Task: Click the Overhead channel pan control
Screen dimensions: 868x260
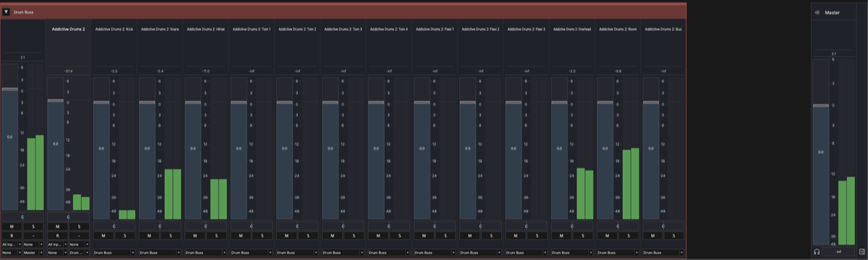Action: pyautogui.click(x=572, y=226)
